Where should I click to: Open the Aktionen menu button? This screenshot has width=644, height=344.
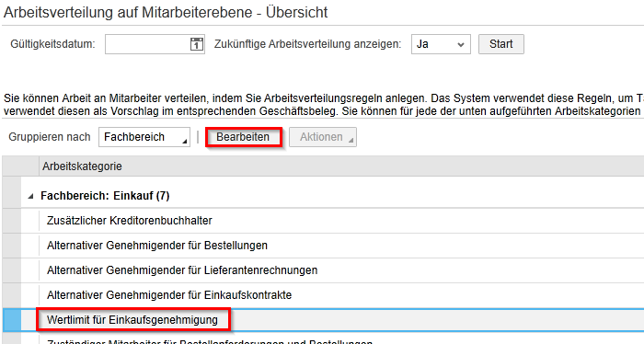click(x=323, y=137)
